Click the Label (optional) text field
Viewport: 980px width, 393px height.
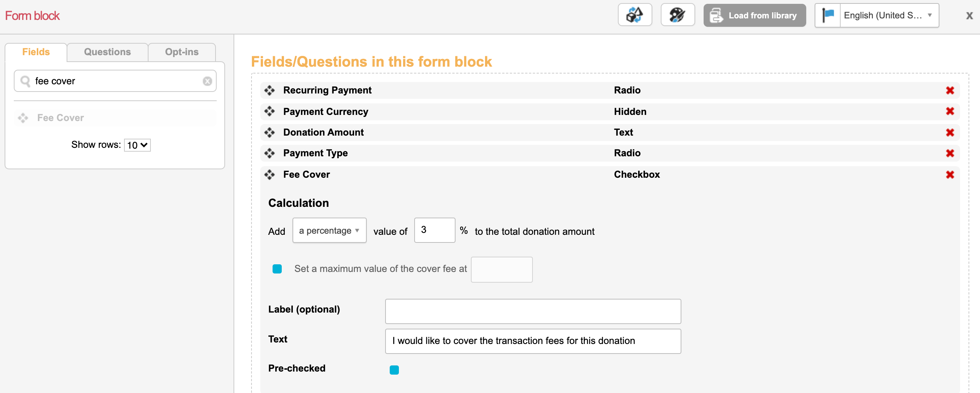tap(533, 311)
